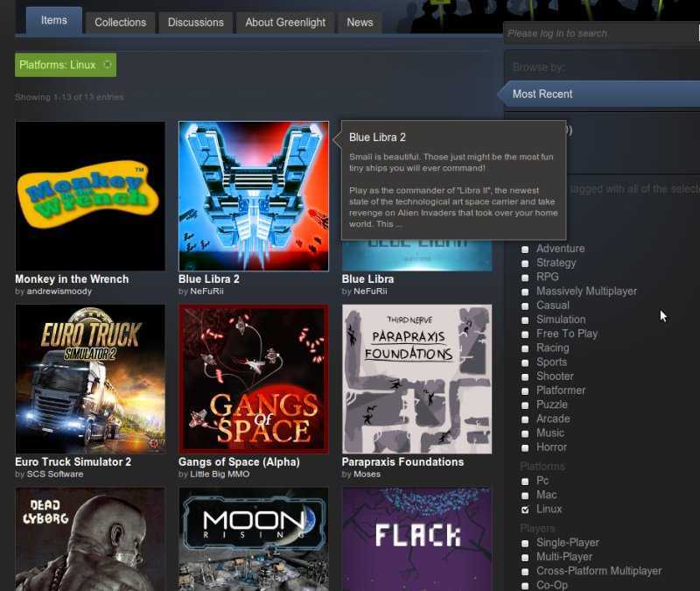Check the Music genre checkbox
The image size is (700, 591).
(x=525, y=433)
